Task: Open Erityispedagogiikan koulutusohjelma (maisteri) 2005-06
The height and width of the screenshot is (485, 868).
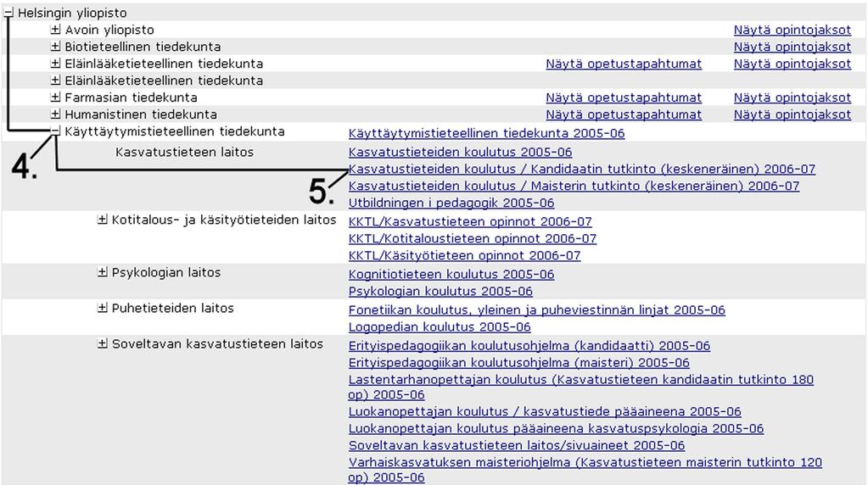Action: (518, 363)
